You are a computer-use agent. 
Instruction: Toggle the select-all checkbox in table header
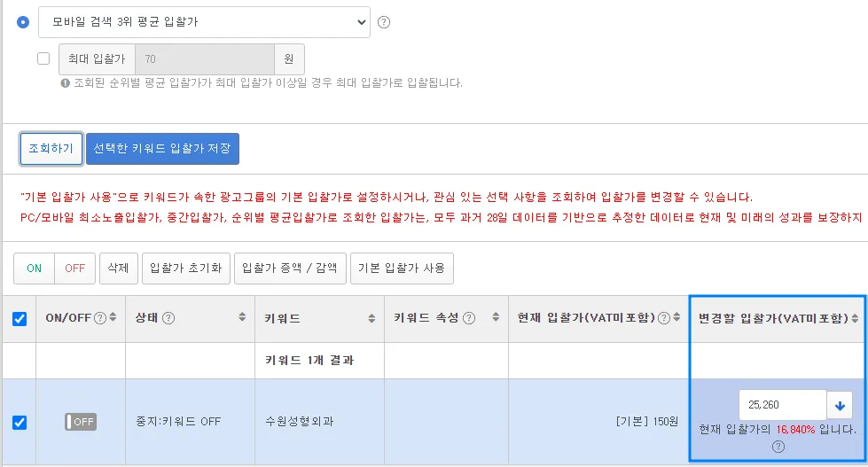(x=20, y=319)
